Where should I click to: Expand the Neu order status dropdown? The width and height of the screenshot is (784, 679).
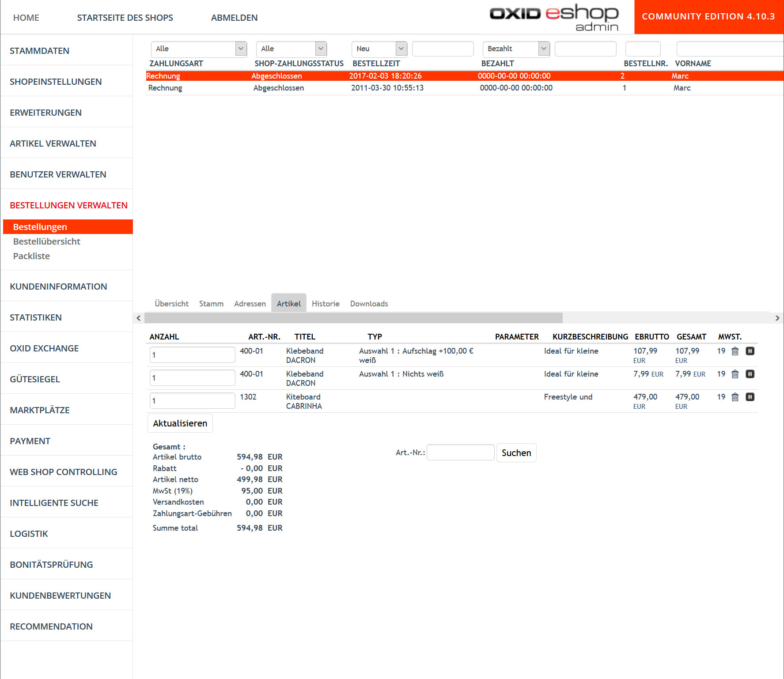[379, 49]
